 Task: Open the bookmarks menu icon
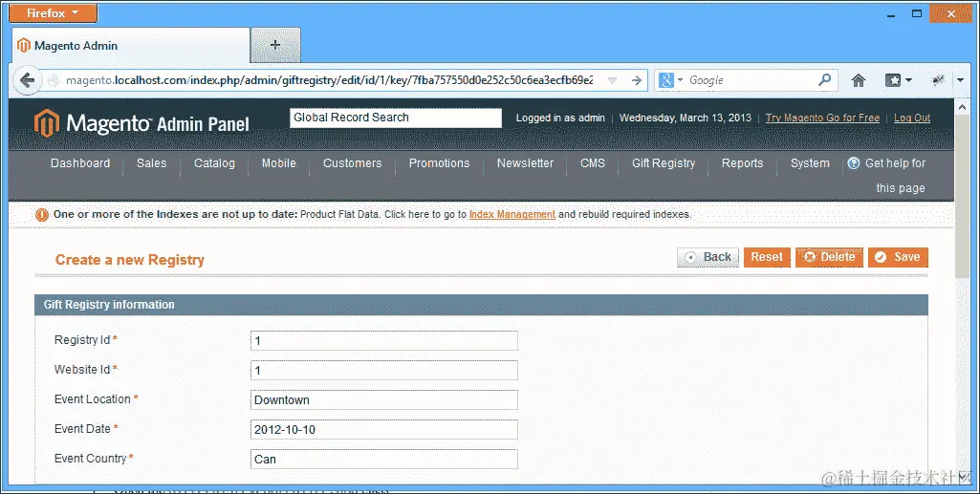[x=898, y=80]
